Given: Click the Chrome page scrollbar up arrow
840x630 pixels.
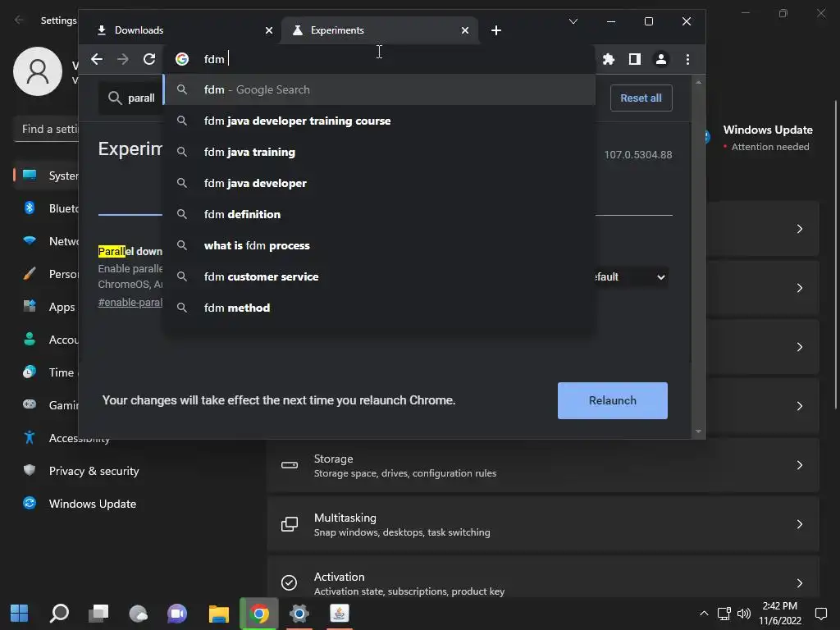Looking at the screenshot, I should tap(698, 83).
